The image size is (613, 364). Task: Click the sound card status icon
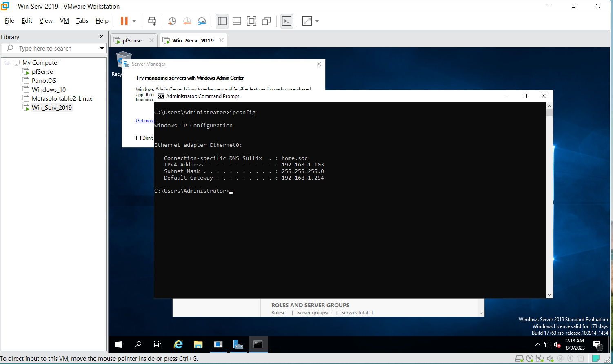point(550,359)
